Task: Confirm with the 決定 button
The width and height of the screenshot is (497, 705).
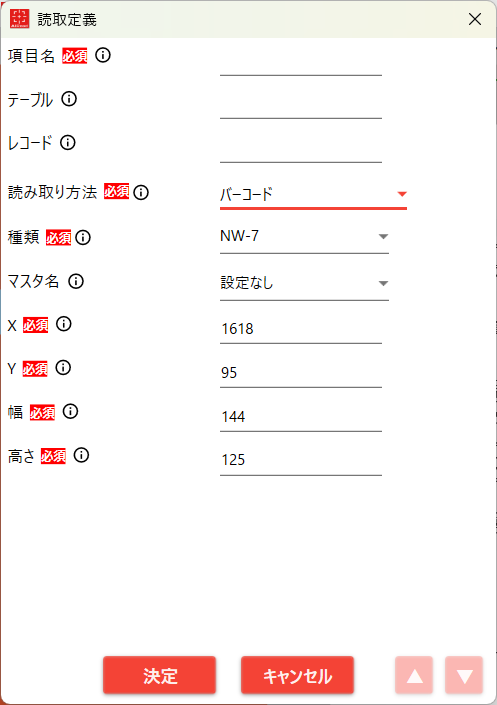Action: (x=160, y=675)
